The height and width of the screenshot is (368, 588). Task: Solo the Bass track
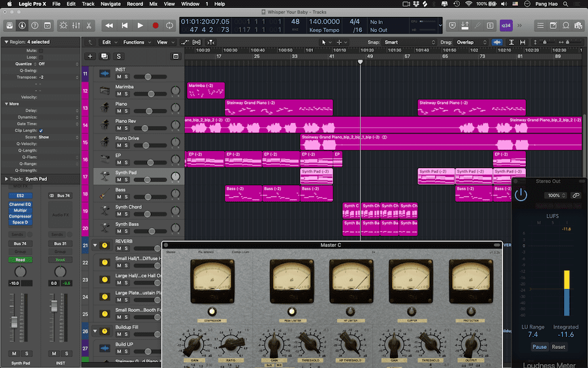126,197
